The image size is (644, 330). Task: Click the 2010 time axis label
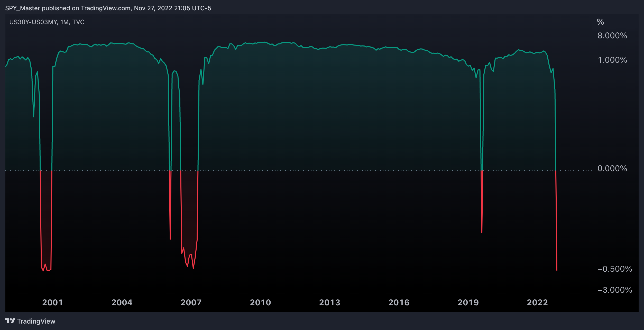pyautogui.click(x=260, y=302)
